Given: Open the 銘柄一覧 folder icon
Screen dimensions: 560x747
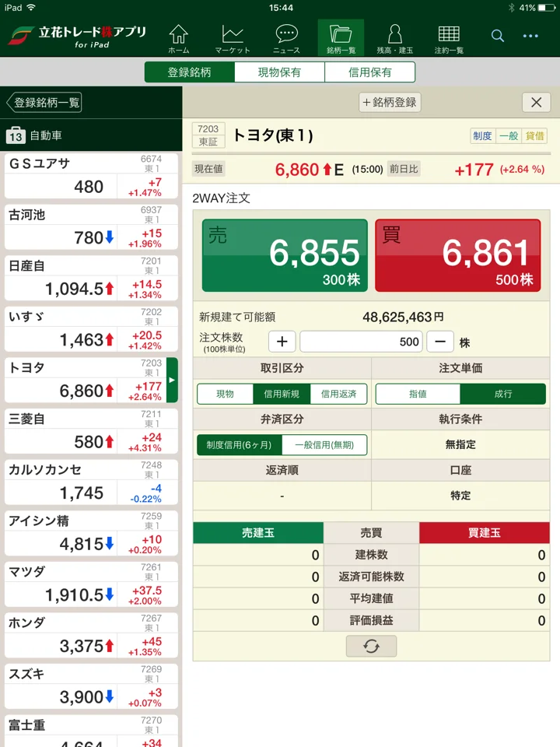Looking at the screenshot, I should pos(341,38).
